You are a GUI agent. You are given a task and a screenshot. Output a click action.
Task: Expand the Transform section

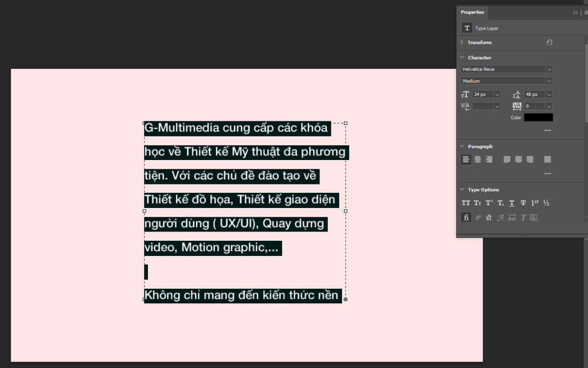point(462,43)
